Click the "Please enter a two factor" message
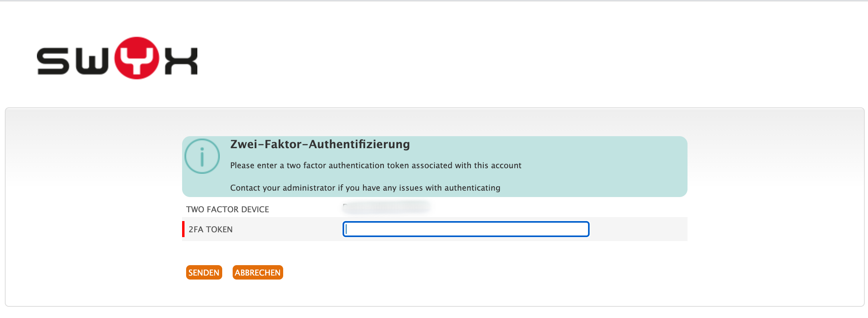Image resolution: width=868 pixels, height=318 pixels. pyautogui.click(x=375, y=165)
